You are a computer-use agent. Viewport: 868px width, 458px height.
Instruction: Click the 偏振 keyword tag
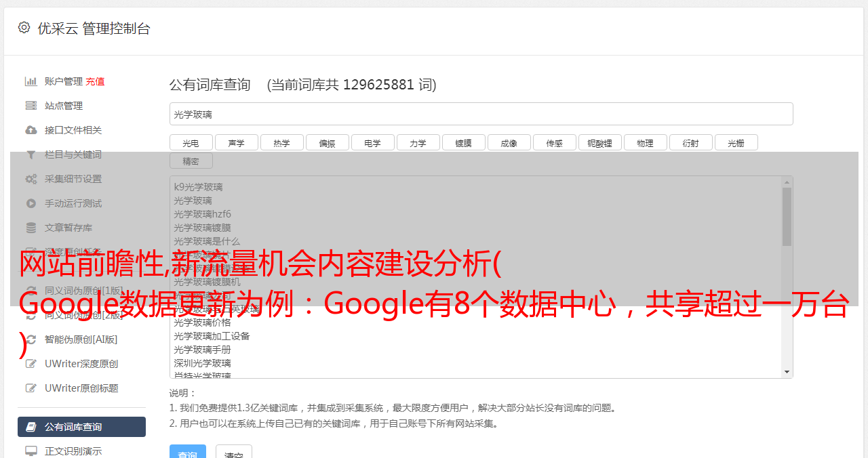(x=327, y=142)
